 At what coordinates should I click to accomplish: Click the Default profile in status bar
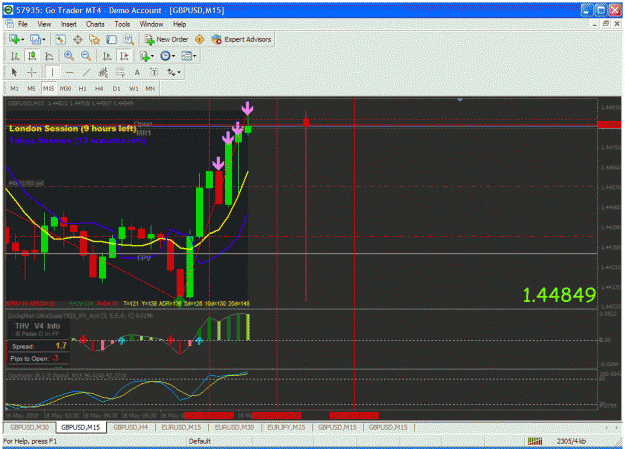point(199,441)
